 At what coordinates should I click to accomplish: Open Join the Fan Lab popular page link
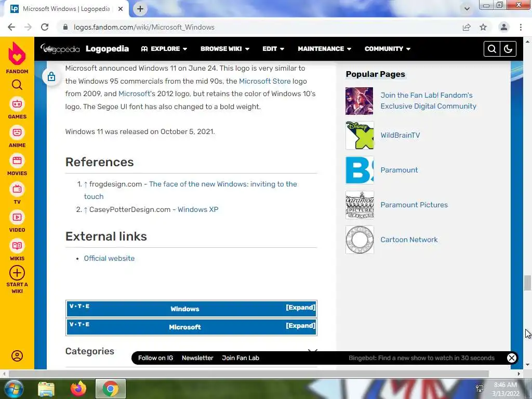click(x=428, y=101)
